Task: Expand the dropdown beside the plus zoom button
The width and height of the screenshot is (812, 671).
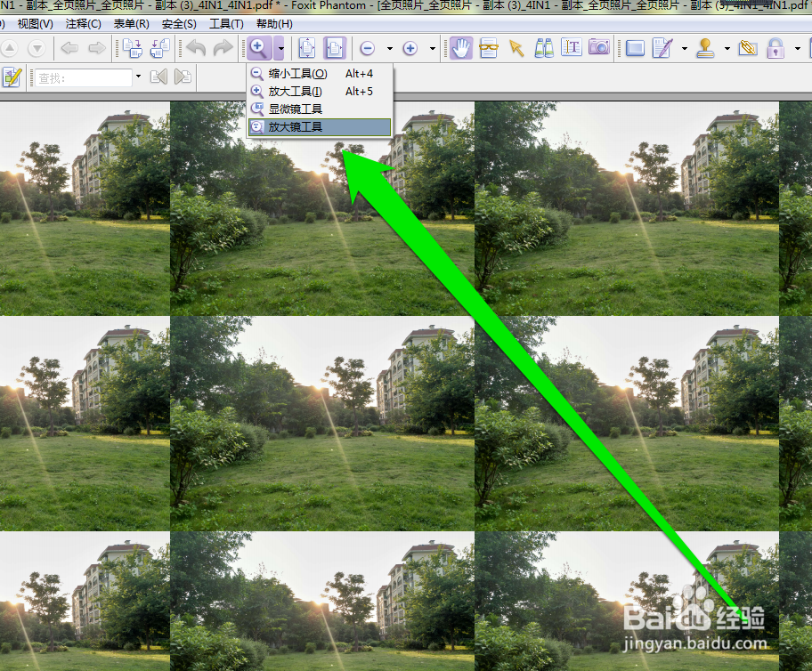Action: tap(433, 49)
